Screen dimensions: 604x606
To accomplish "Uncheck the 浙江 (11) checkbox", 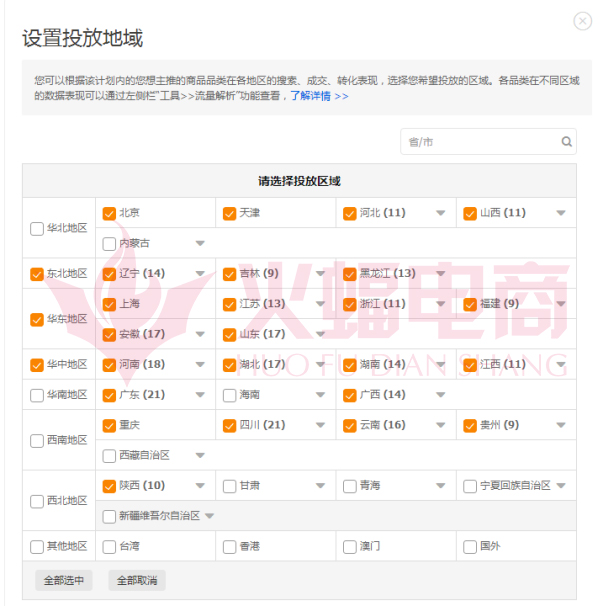I will [350, 304].
